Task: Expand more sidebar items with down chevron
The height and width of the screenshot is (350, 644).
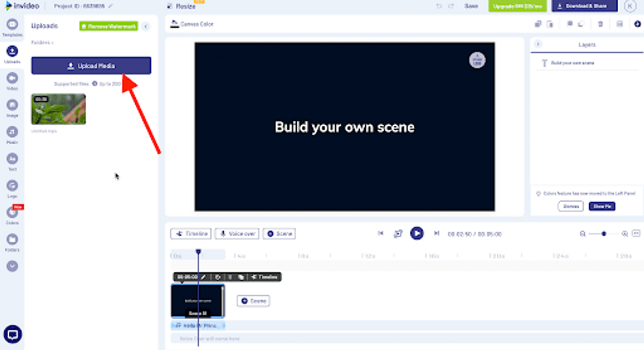Action: coord(12,266)
